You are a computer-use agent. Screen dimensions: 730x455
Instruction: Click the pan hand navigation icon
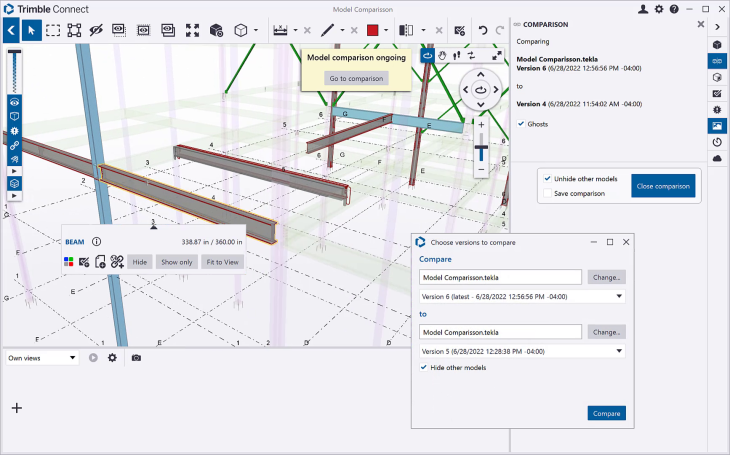[x=443, y=56]
